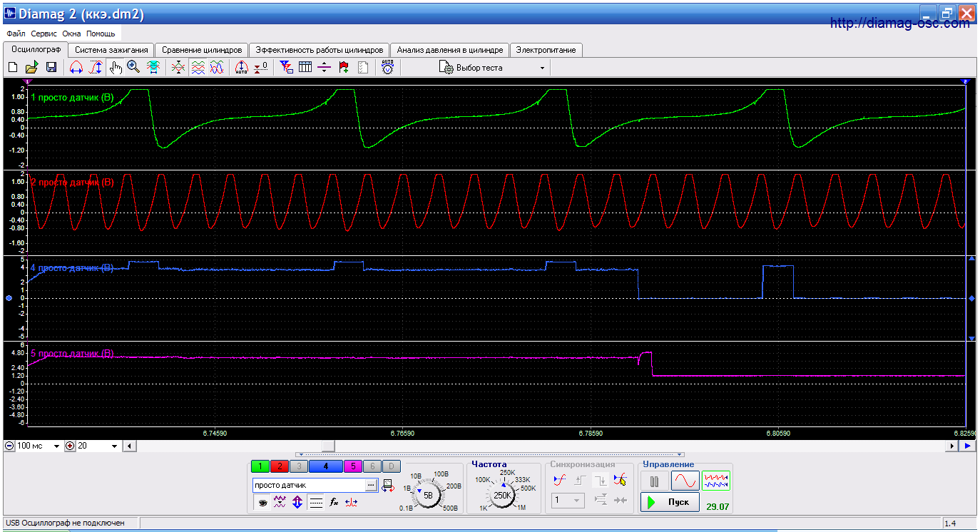Switch to Система зажигания tab
980x532 pixels.
pos(111,50)
